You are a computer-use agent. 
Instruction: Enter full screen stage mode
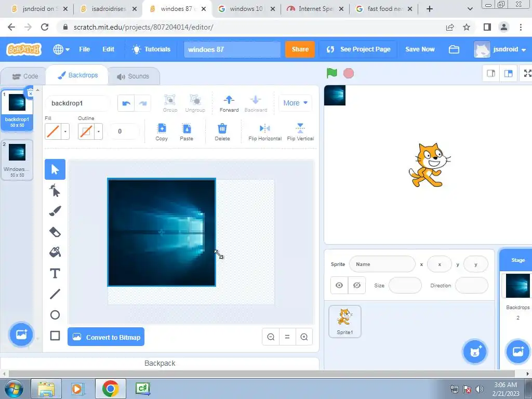click(x=527, y=73)
